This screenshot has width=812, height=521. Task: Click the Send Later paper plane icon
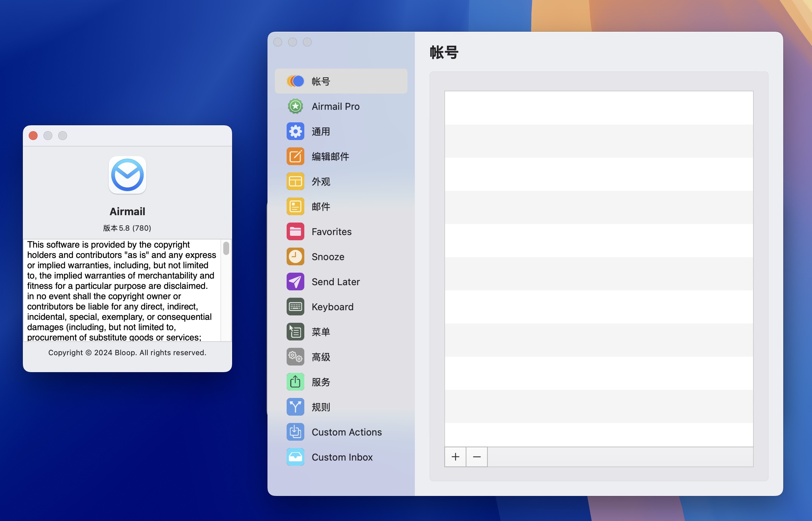(x=295, y=282)
